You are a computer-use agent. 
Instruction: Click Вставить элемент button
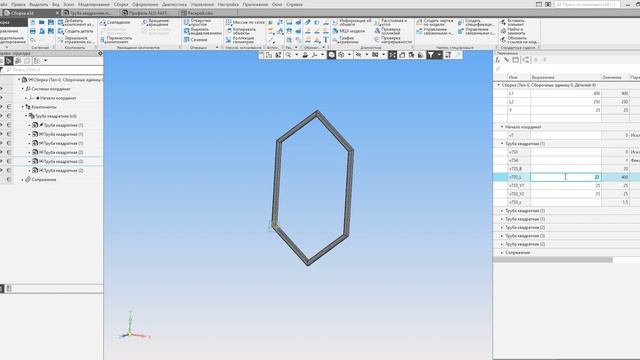[x=512, y=22]
